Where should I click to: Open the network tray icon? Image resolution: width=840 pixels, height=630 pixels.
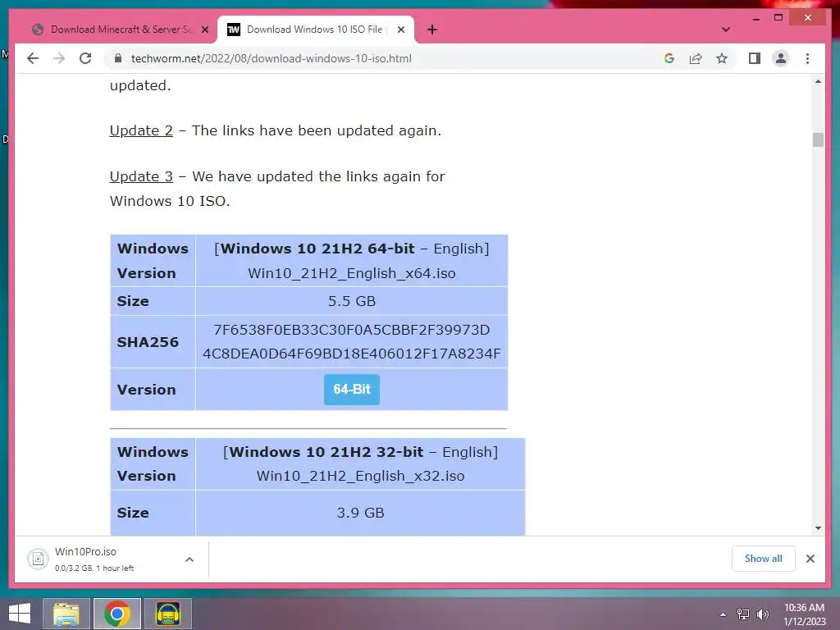point(743,614)
